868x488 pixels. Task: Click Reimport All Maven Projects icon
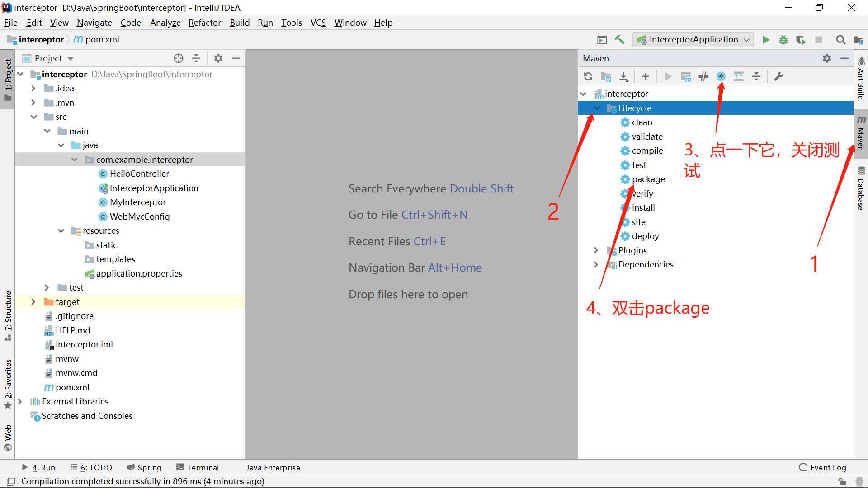click(x=588, y=76)
